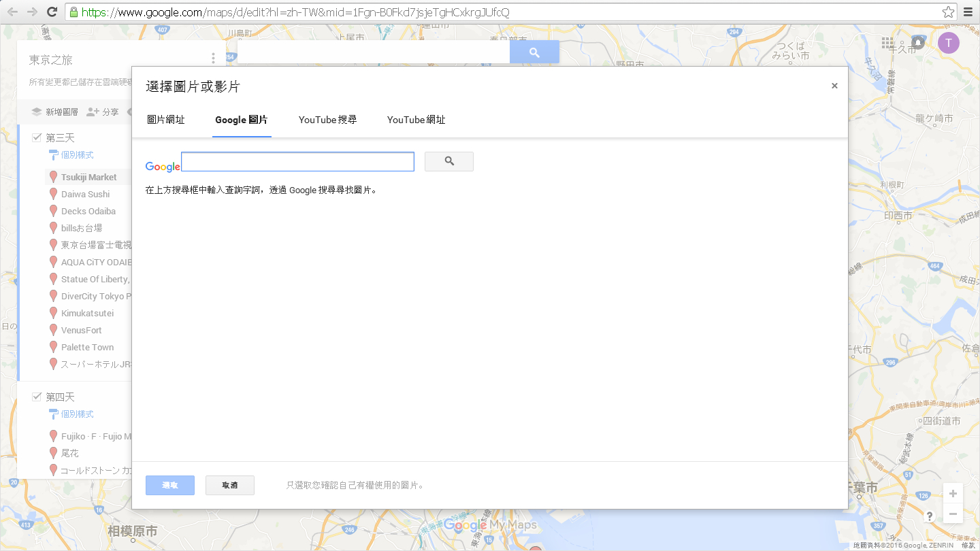The width and height of the screenshot is (980, 551).
Task: Bookmark this page with the star
Action: (x=948, y=12)
